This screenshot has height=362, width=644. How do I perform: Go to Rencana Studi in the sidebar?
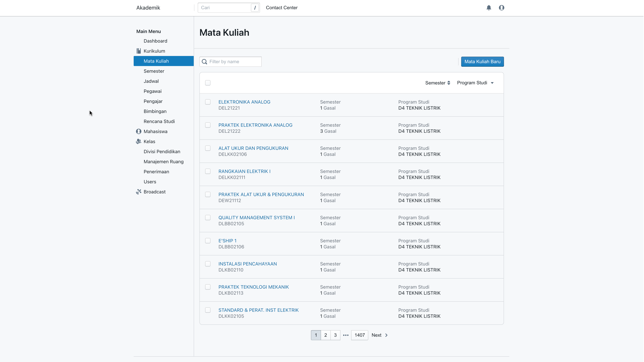[x=159, y=121]
